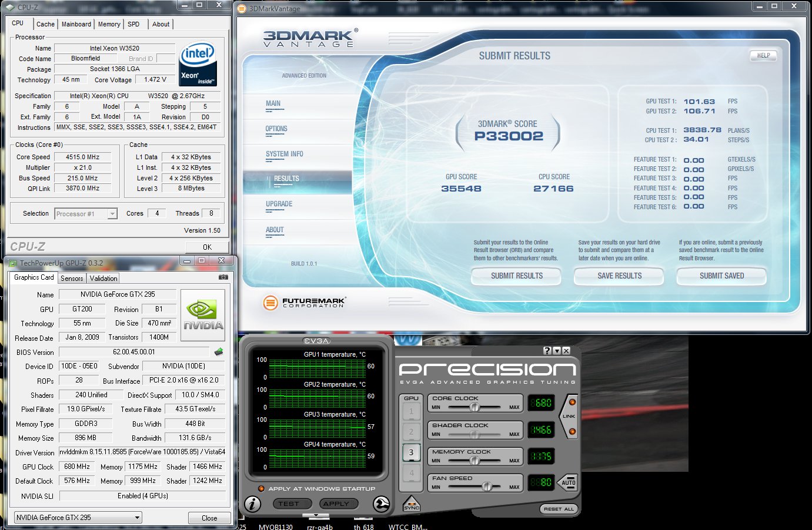Toggle Apply at Windows Startup indicator

click(261, 489)
